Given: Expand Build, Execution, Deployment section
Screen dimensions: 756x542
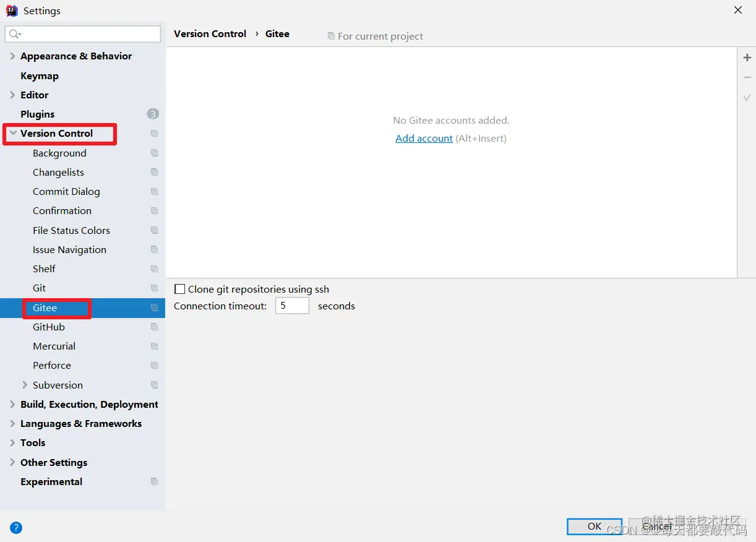Looking at the screenshot, I should (x=12, y=404).
